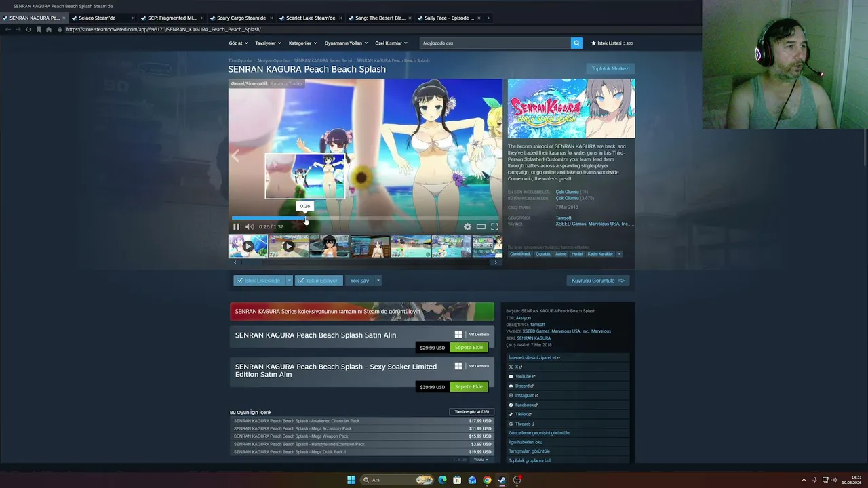Reload the store page
868x488 pixels.
pyautogui.click(x=28, y=30)
